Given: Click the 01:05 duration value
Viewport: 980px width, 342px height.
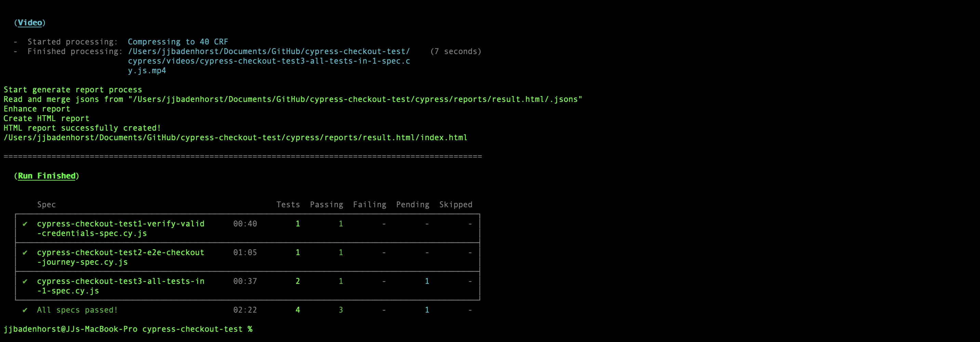Looking at the screenshot, I should pyautogui.click(x=245, y=253).
